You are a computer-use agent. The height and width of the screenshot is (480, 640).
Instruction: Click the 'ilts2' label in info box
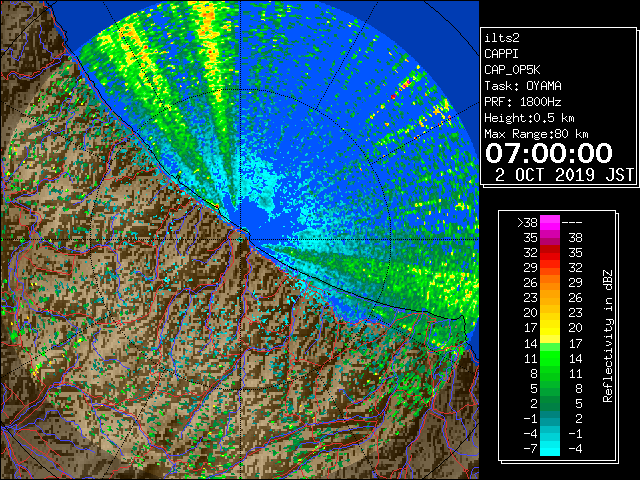[x=502, y=38]
